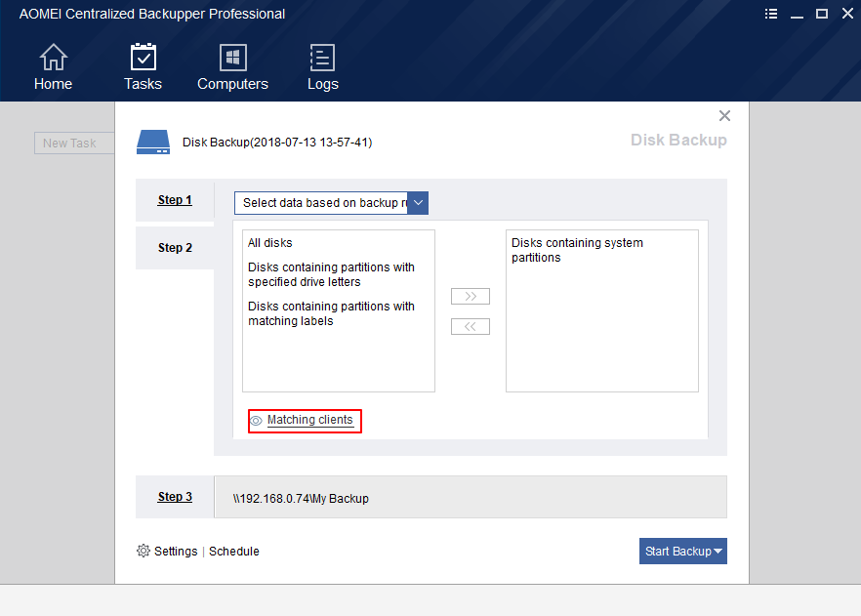The width and height of the screenshot is (861, 616).
Task: Remove the rule with the << button
Action: (x=471, y=327)
